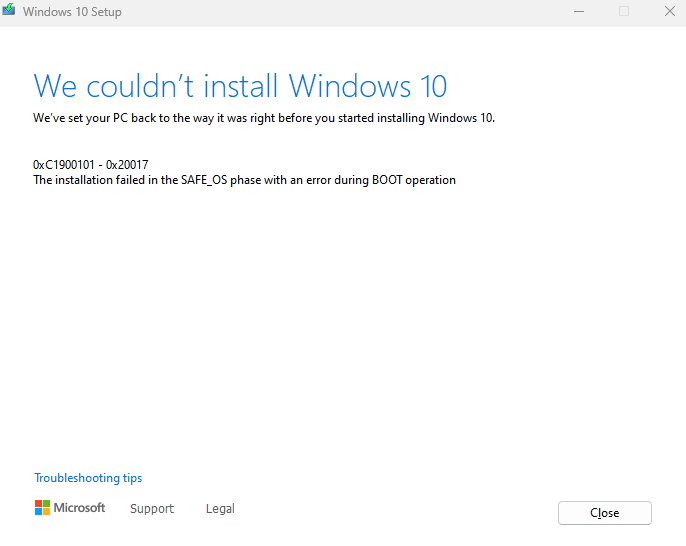
Task: Click the Close button in the dialog
Action: click(x=605, y=513)
